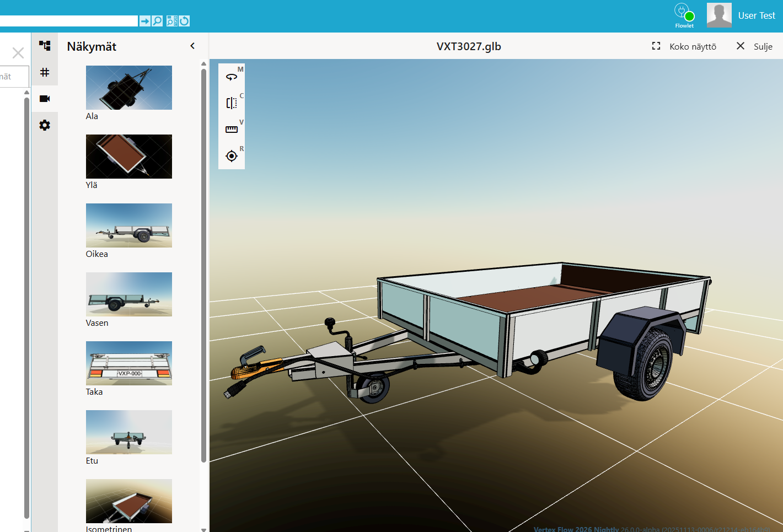Click the recenter target tool
The image size is (783, 532).
[x=232, y=156]
